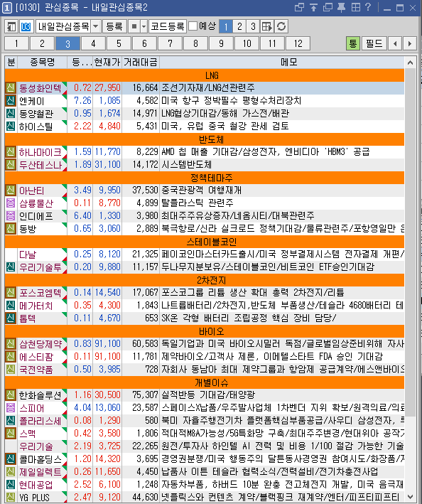Screen dimensions: 422x504
Task: Click the 03 screen number field
Action: [x=26, y=26]
